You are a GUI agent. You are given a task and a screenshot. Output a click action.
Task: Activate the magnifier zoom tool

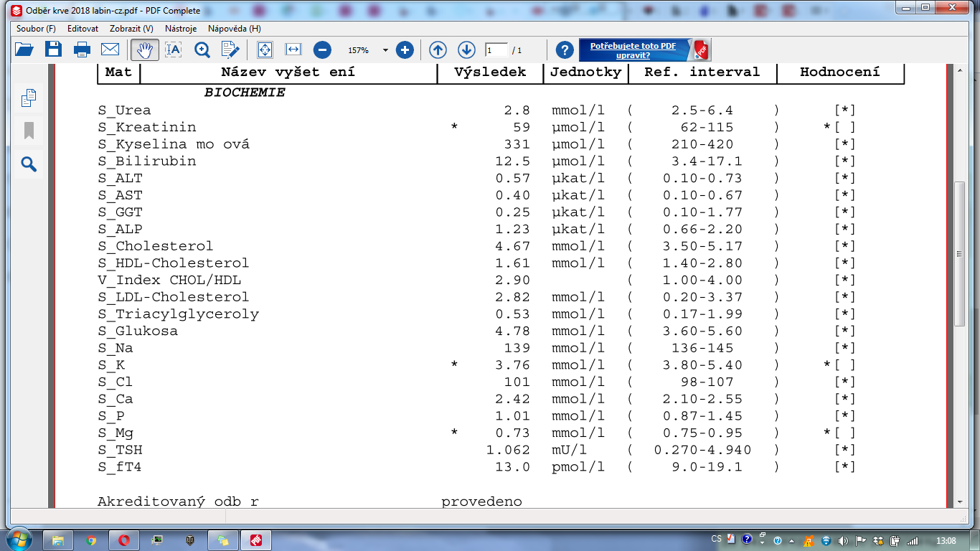point(202,50)
